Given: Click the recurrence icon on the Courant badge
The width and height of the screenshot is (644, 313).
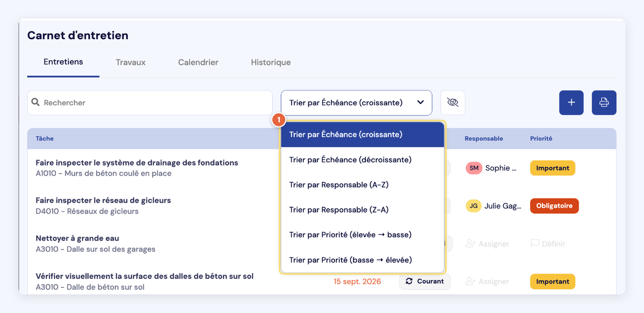Looking at the screenshot, I should [x=409, y=281].
